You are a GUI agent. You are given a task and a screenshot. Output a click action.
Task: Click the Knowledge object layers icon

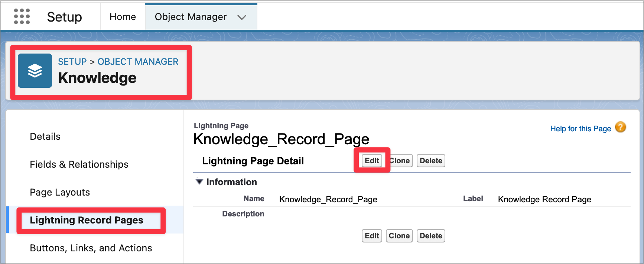tap(35, 71)
